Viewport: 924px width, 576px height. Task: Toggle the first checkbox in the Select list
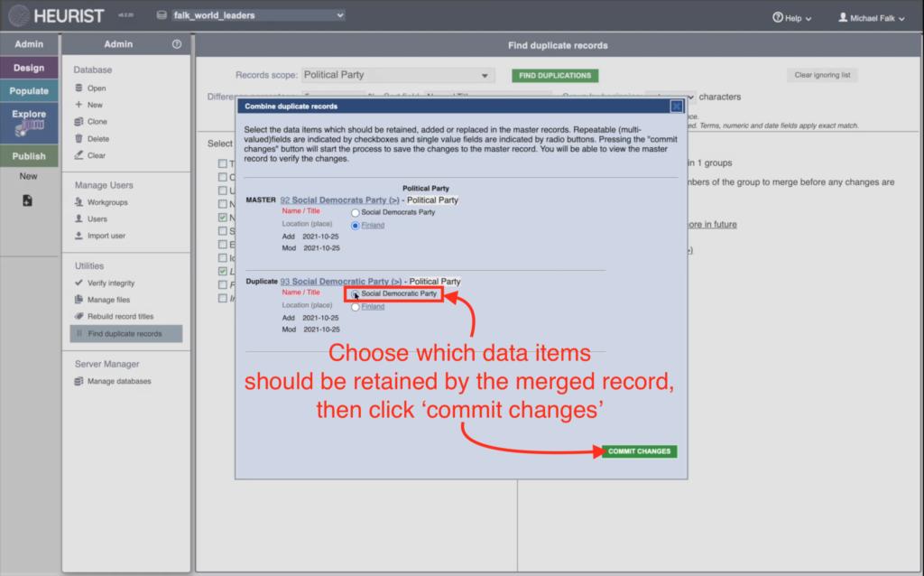(x=223, y=163)
